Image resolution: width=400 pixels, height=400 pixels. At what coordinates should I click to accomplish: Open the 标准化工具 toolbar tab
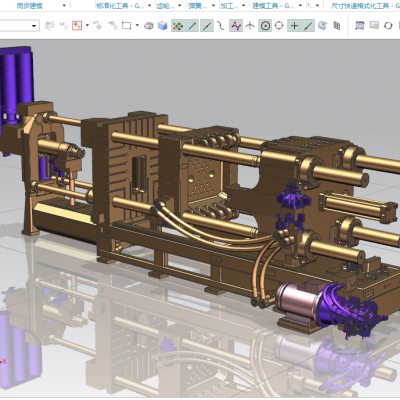[x=120, y=5]
